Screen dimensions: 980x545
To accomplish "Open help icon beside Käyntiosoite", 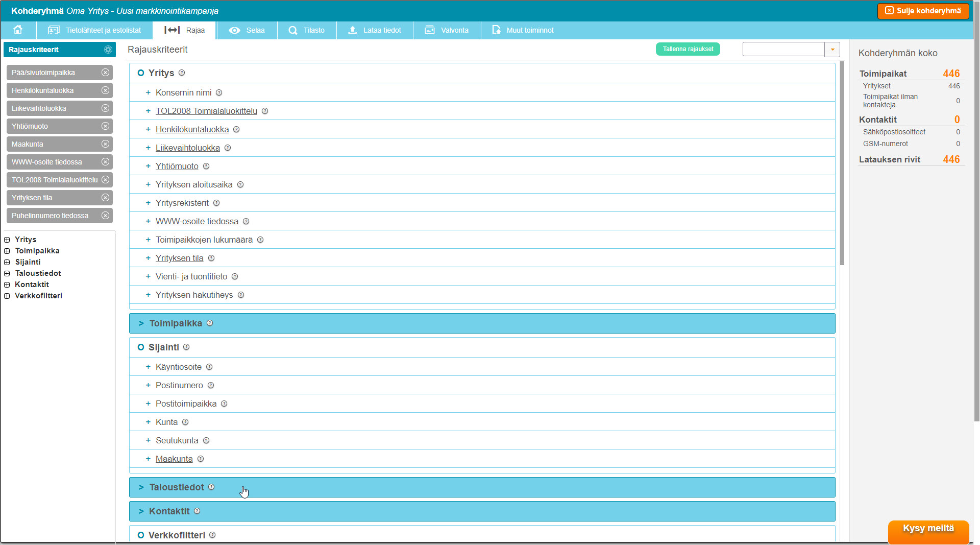I will click(x=209, y=367).
